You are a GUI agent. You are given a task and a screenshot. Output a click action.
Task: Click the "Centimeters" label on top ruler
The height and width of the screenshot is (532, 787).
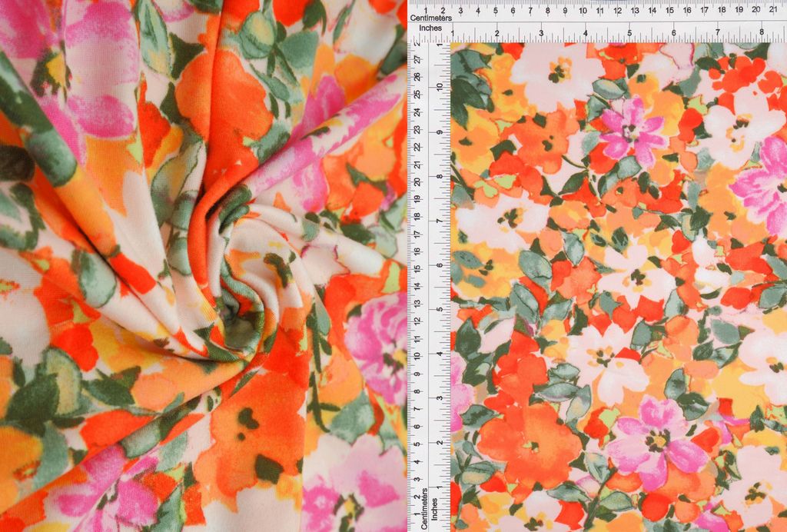(x=431, y=18)
